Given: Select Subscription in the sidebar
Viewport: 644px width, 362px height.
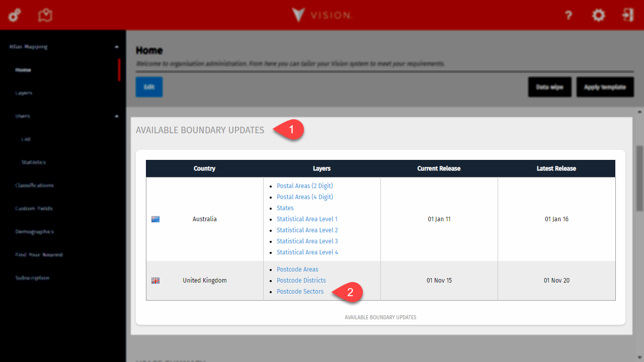Looking at the screenshot, I should point(32,278).
